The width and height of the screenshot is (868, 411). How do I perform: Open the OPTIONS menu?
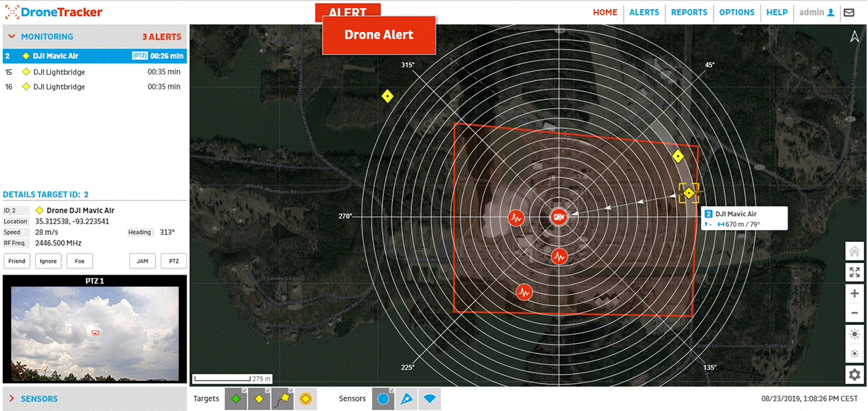click(737, 12)
